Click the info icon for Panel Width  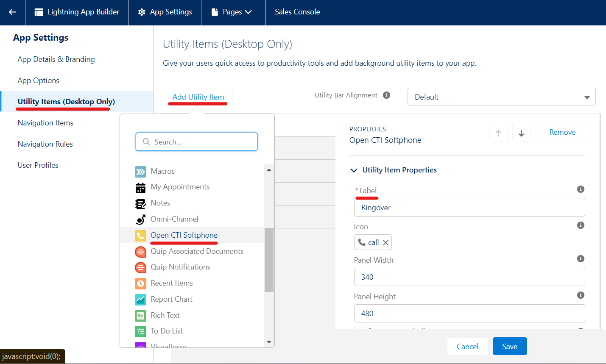pyautogui.click(x=581, y=258)
